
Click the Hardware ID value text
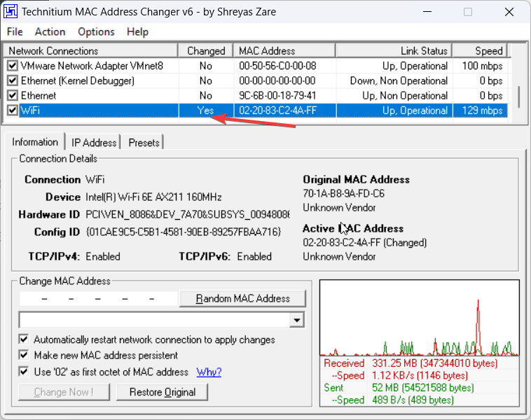click(188, 215)
